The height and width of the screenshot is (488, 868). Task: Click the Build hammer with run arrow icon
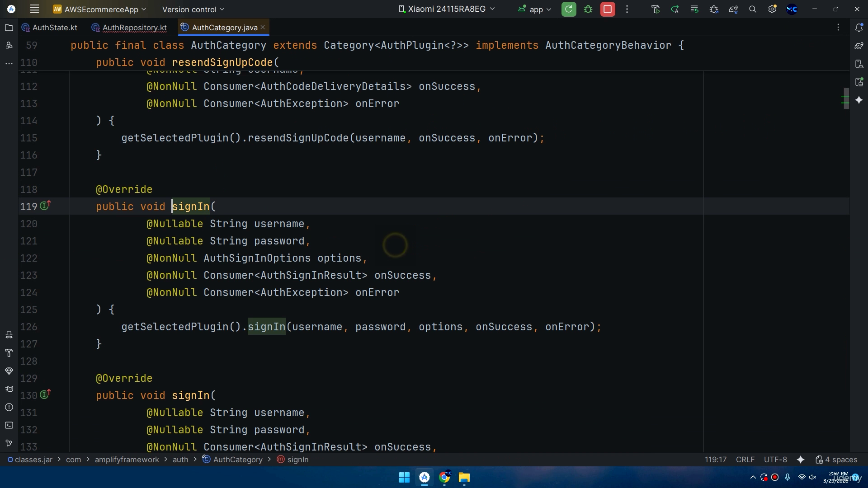pos(656,9)
